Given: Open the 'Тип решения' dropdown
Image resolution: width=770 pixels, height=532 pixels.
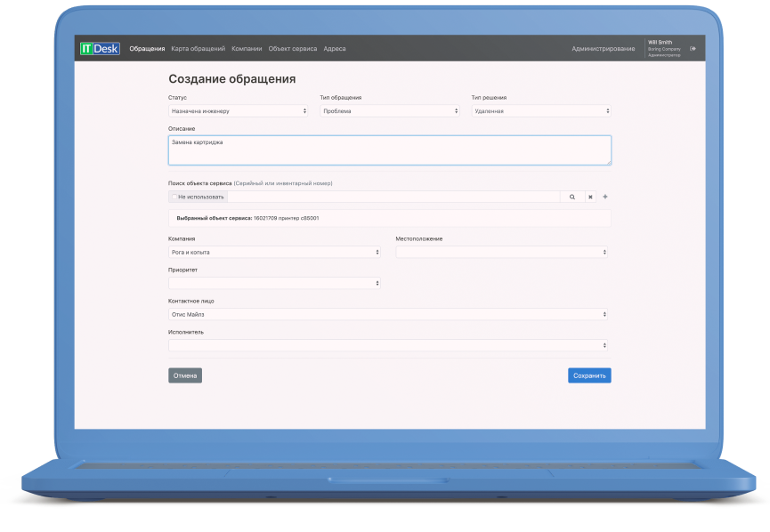Looking at the screenshot, I should (540, 111).
